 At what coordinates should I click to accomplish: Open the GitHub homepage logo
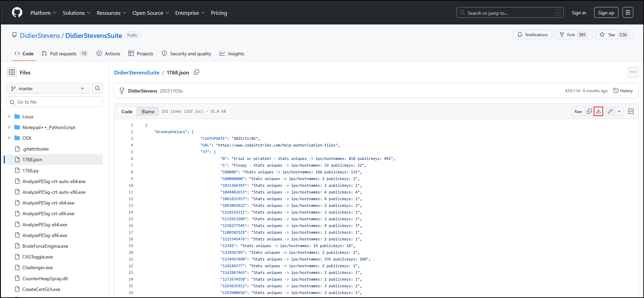click(x=17, y=13)
